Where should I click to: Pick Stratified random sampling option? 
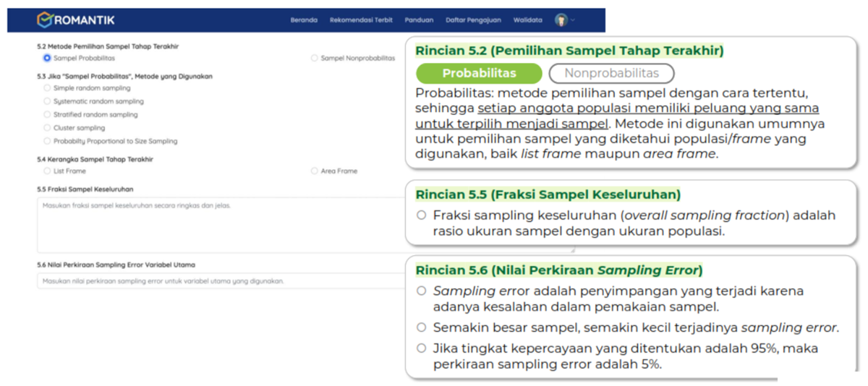(47, 115)
